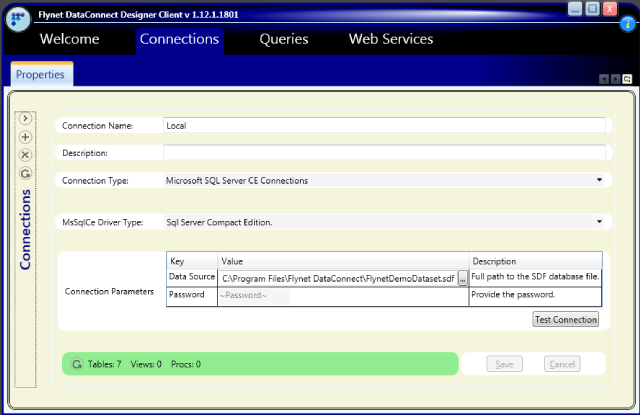
Task: Close the Flynet DataConnect window
Action: pos(610,9)
